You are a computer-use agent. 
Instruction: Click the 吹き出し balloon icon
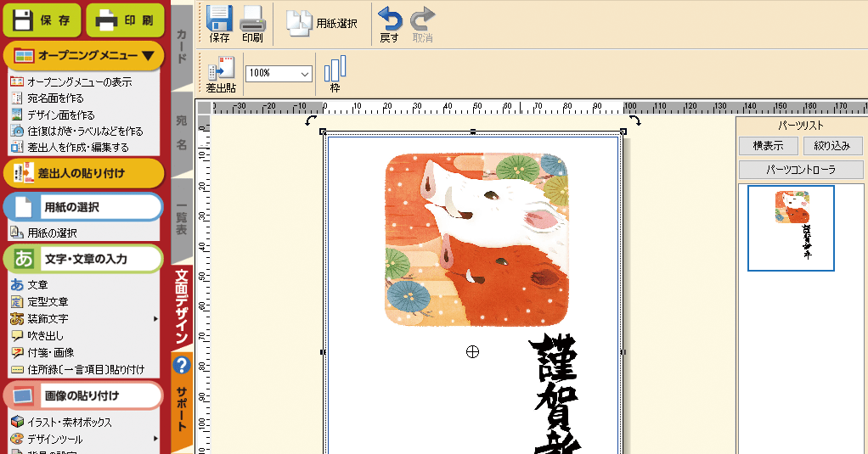click(x=17, y=336)
